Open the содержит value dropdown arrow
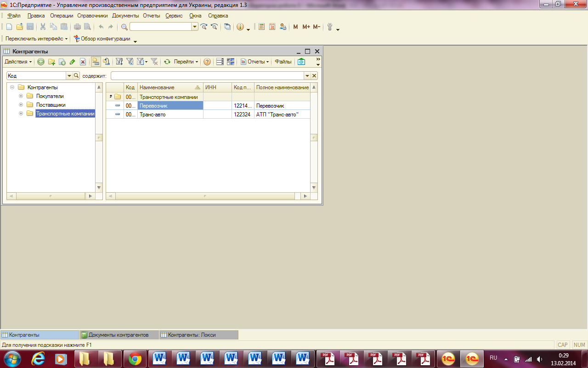The height and width of the screenshot is (368, 588). coord(307,76)
